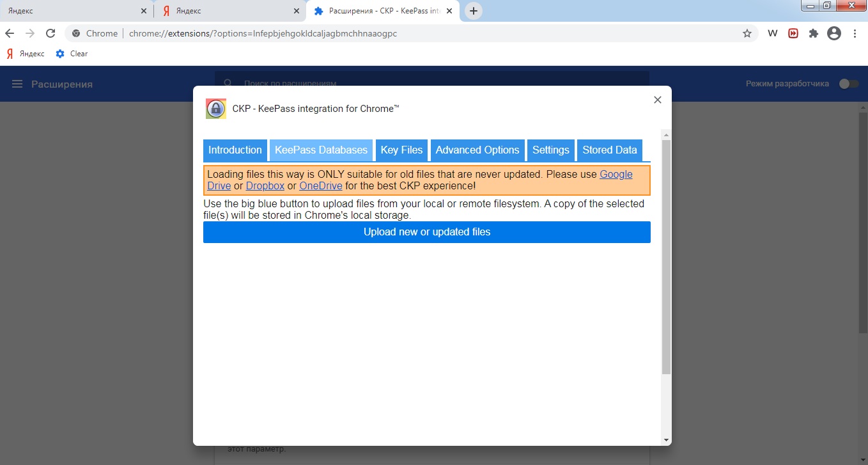Click the scroll down arrow in dialog
This screenshot has width=868, height=465.
[666, 440]
